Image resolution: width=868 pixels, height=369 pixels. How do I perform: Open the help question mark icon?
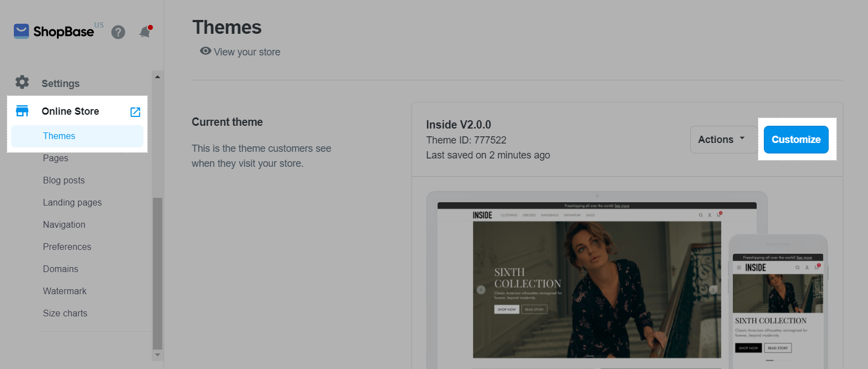tap(118, 32)
